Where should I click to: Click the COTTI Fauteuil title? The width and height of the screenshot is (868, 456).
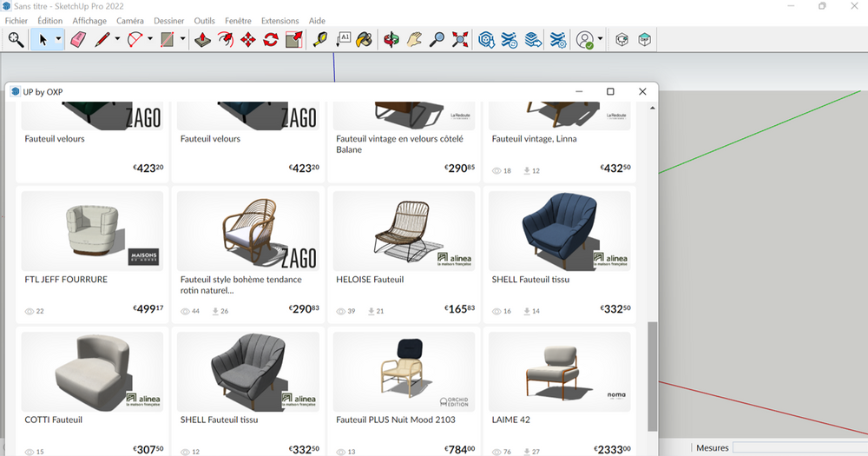[x=53, y=420]
